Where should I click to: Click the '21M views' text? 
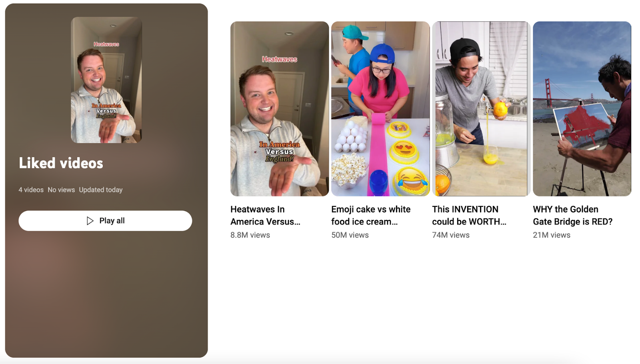(552, 235)
